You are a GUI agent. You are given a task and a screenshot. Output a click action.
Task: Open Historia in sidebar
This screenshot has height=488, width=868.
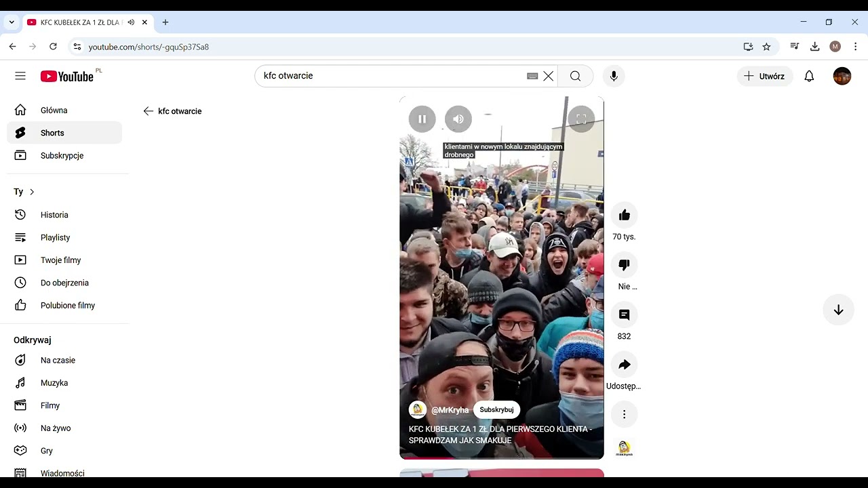pos(64,215)
